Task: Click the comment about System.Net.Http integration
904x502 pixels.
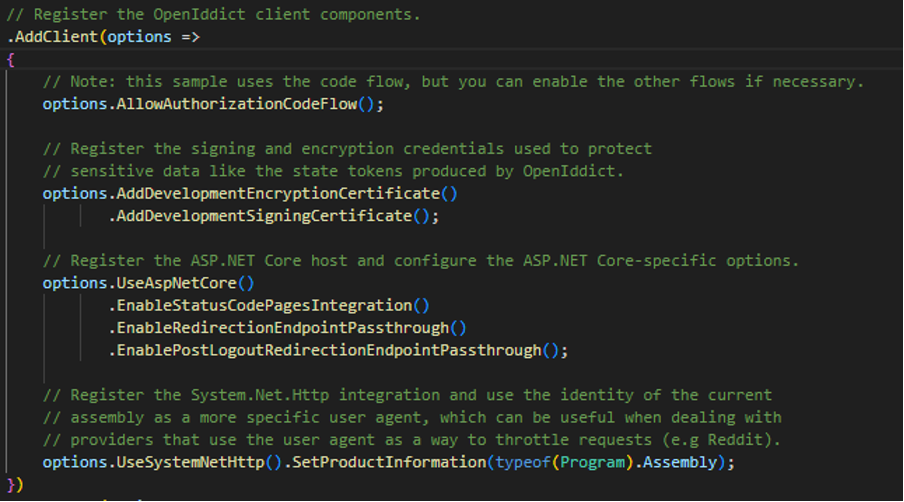Action: click(x=407, y=395)
